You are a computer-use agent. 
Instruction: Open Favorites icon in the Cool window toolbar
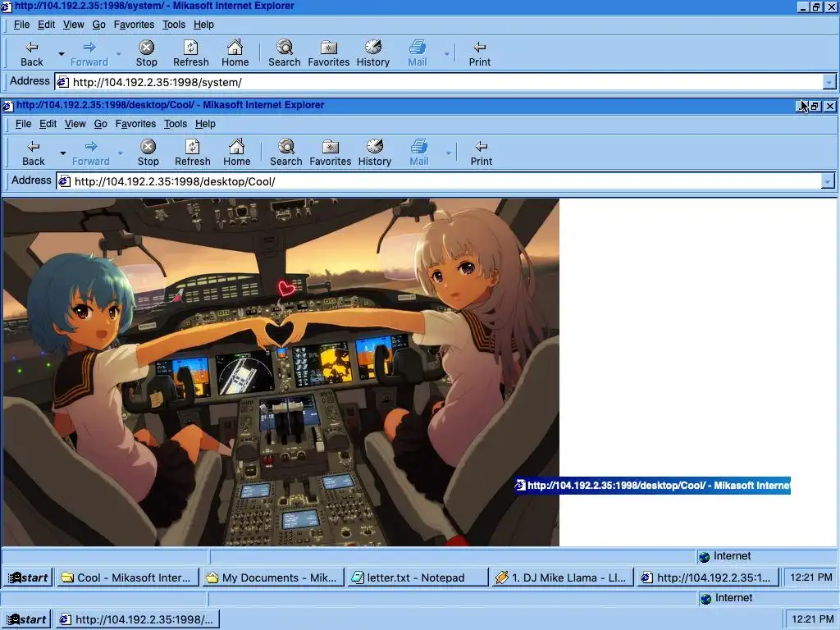330,153
